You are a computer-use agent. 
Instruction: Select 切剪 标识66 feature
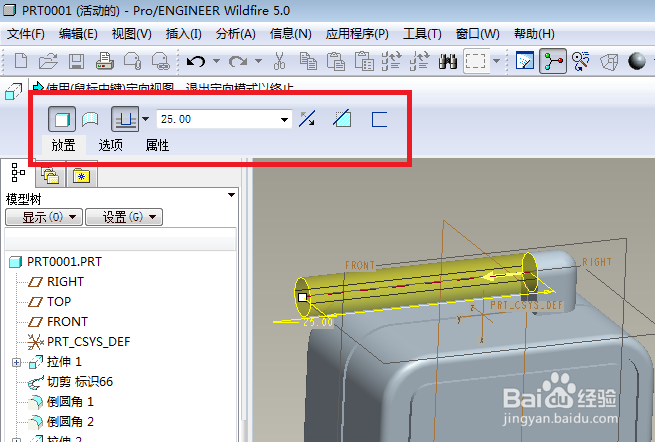click(x=80, y=382)
